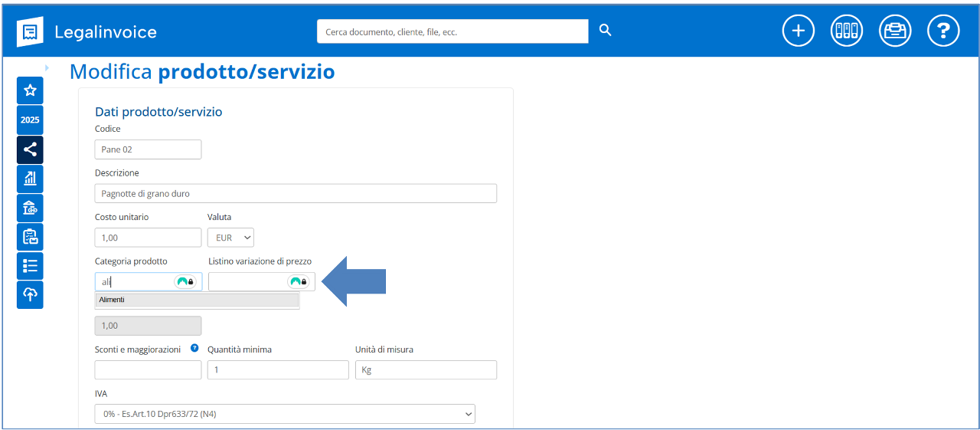Click the bulleted list sidebar icon

click(x=30, y=266)
